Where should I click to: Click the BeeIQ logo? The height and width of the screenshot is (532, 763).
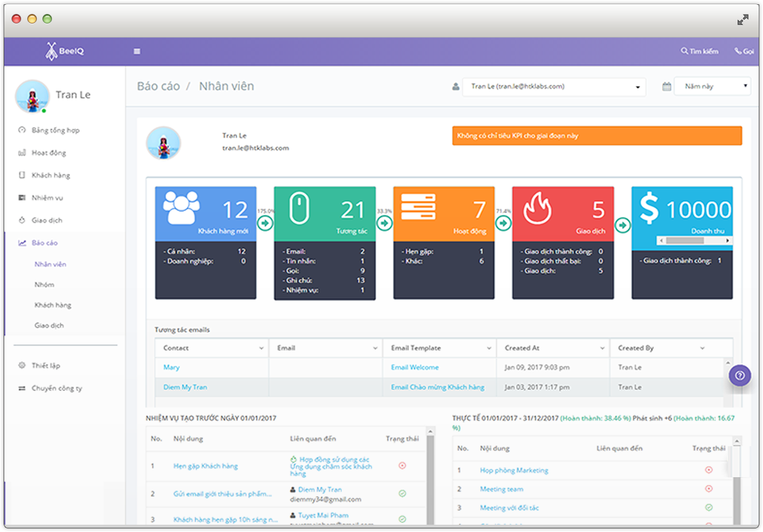click(65, 51)
